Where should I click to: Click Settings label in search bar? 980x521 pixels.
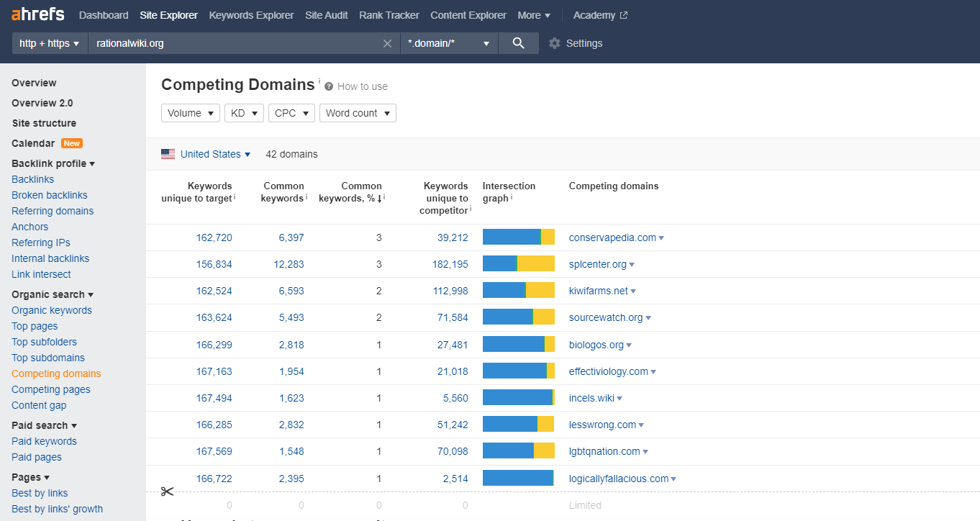(584, 43)
